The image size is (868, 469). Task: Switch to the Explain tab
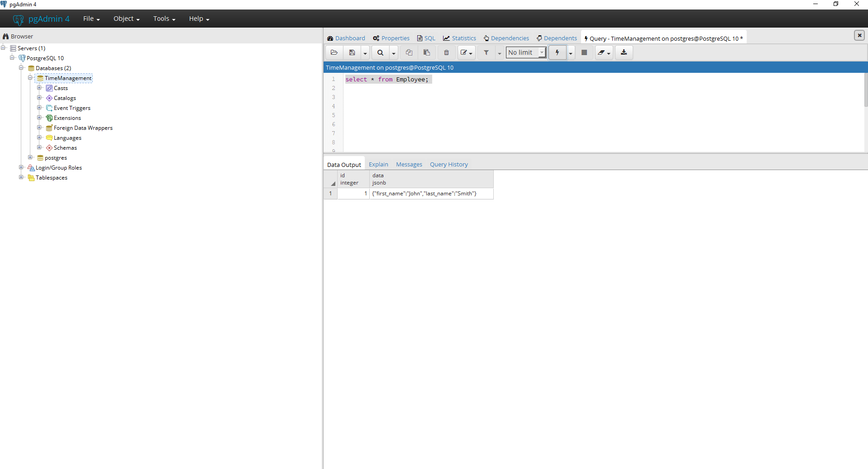(378, 164)
